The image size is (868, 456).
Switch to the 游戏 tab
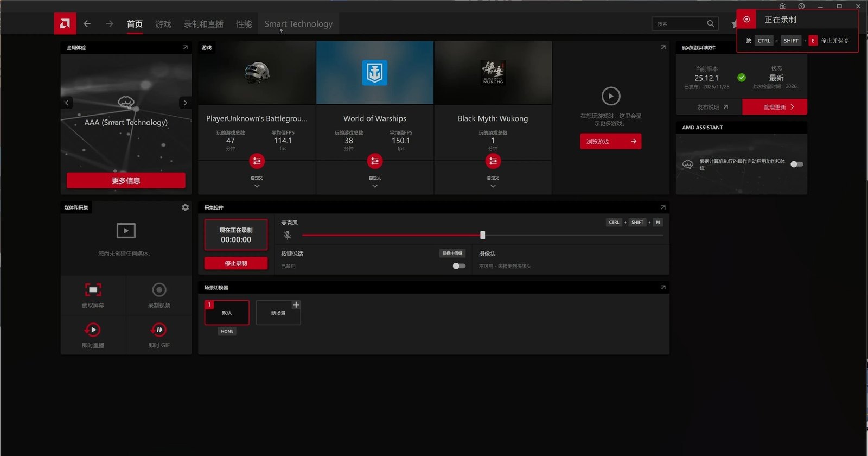click(163, 24)
